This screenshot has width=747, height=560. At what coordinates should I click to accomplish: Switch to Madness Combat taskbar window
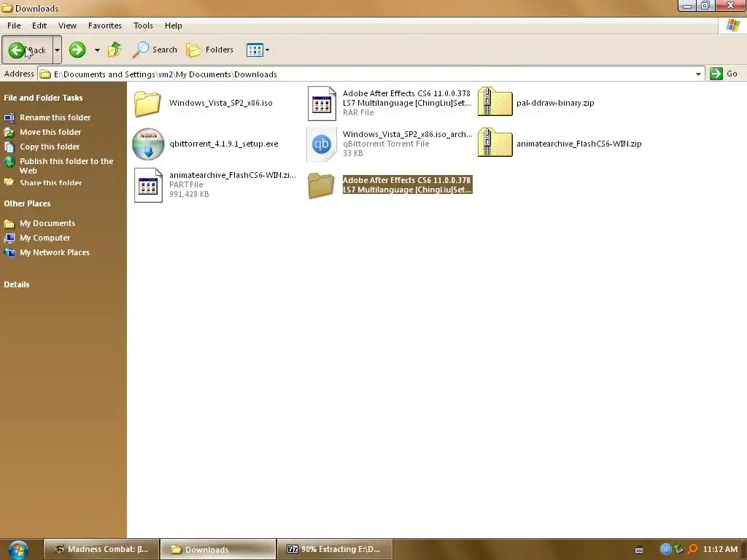tap(101, 550)
